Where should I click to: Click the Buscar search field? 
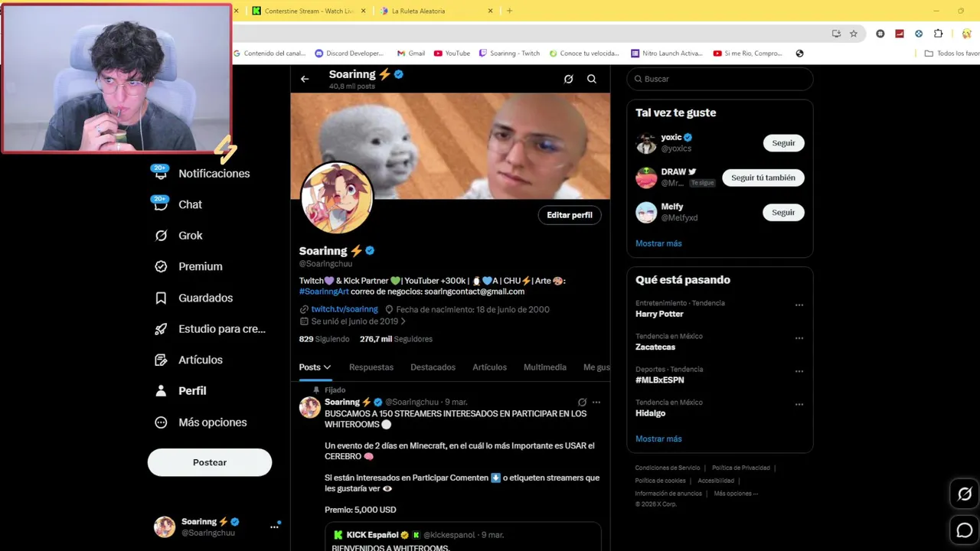tap(720, 79)
